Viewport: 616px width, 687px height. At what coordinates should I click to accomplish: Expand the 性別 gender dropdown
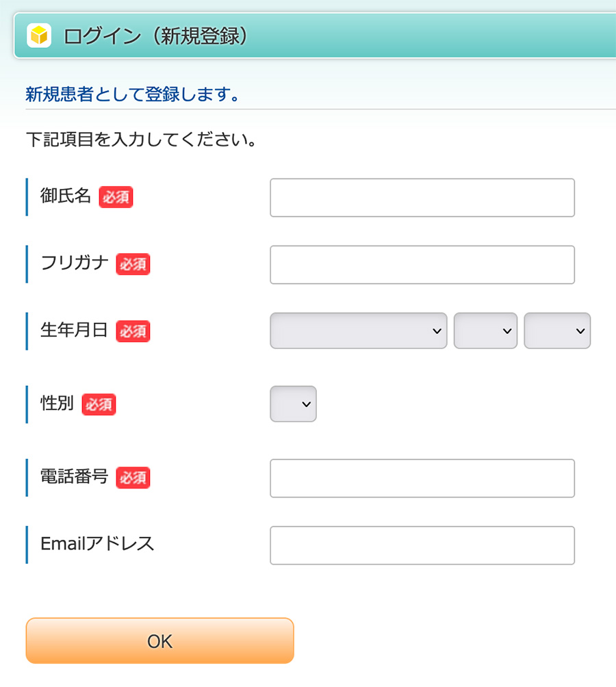point(293,404)
